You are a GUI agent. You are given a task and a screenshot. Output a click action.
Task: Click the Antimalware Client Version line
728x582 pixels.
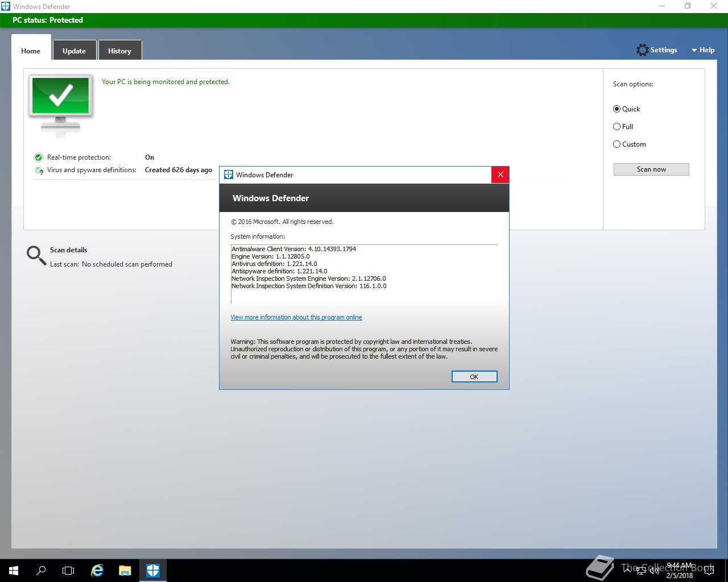tap(294, 249)
